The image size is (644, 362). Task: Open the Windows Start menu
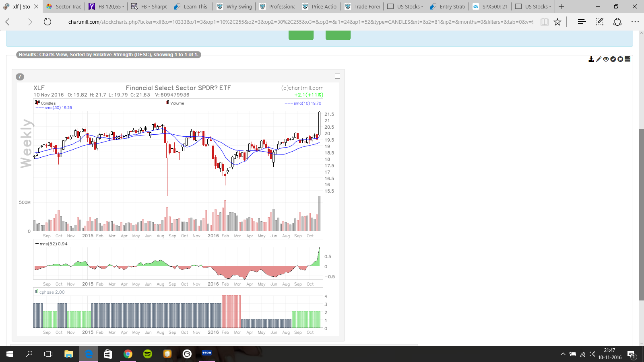(10, 354)
